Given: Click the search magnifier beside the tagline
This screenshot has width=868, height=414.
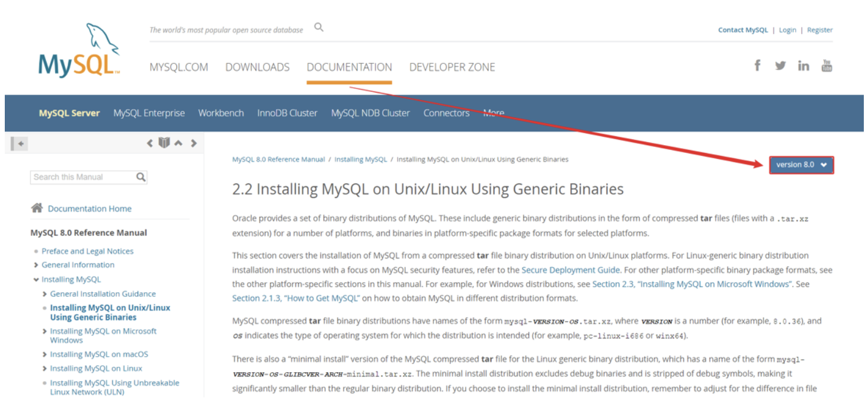Looking at the screenshot, I should tap(319, 27).
